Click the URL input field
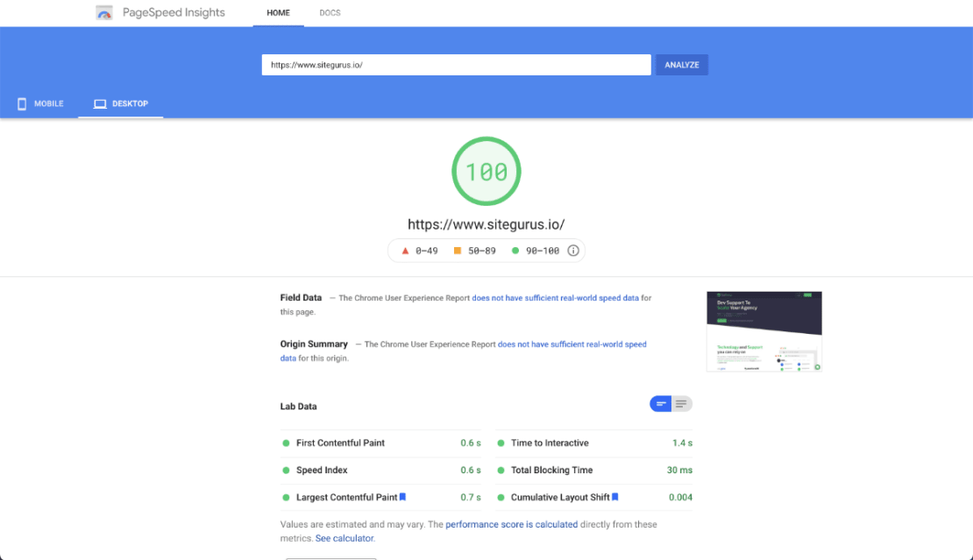Screen dimensions: 973x560 [456, 65]
